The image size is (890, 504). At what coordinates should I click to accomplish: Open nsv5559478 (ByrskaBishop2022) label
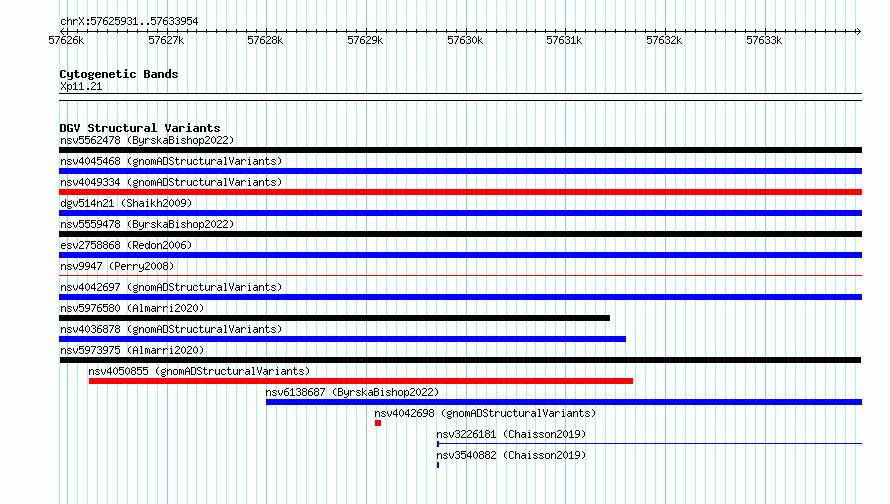147,224
